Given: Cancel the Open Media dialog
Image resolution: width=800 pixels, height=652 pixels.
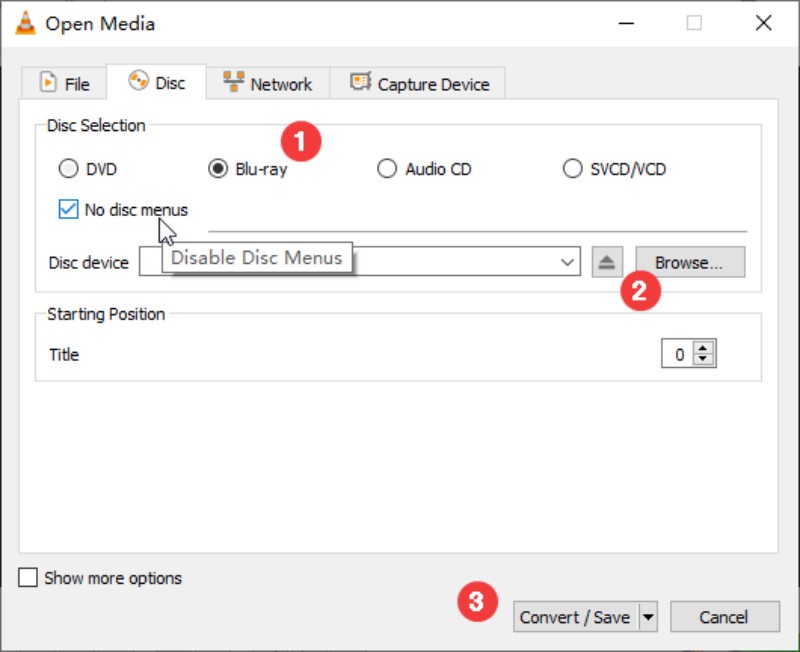Looking at the screenshot, I should point(724,617).
